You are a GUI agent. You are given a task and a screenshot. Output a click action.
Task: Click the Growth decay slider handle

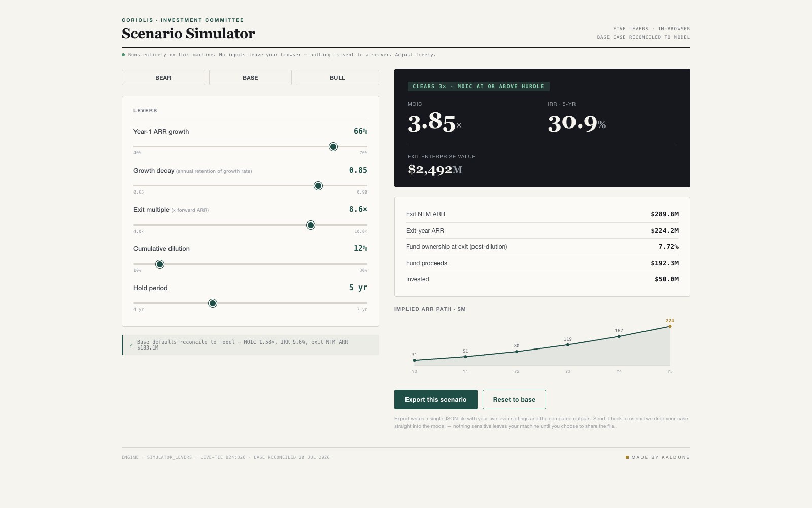point(318,186)
